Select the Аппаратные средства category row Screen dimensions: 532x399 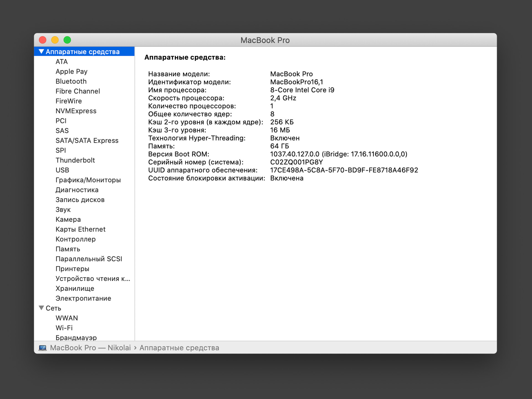tap(84, 52)
